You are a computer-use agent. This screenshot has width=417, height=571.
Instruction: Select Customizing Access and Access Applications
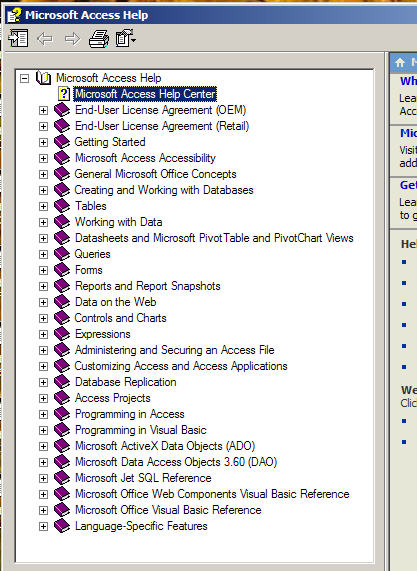tap(181, 366)
